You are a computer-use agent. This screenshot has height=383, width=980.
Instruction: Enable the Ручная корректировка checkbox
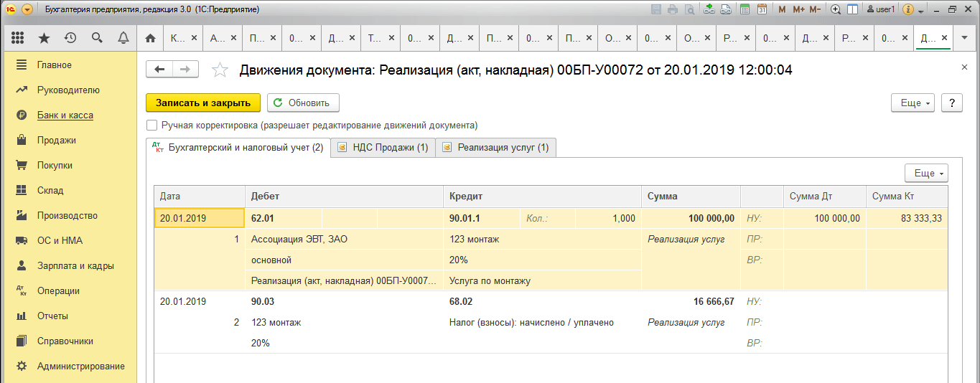[151, 125]
